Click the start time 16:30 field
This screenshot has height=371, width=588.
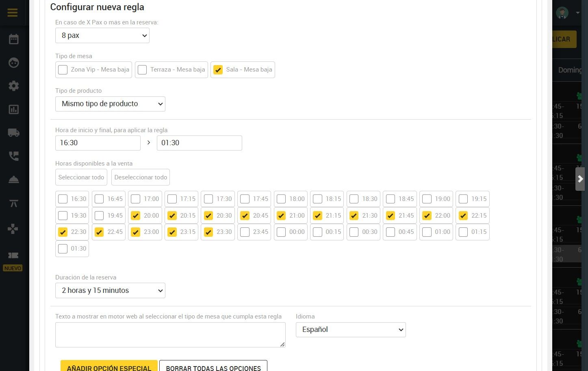[x=98, y=143]
